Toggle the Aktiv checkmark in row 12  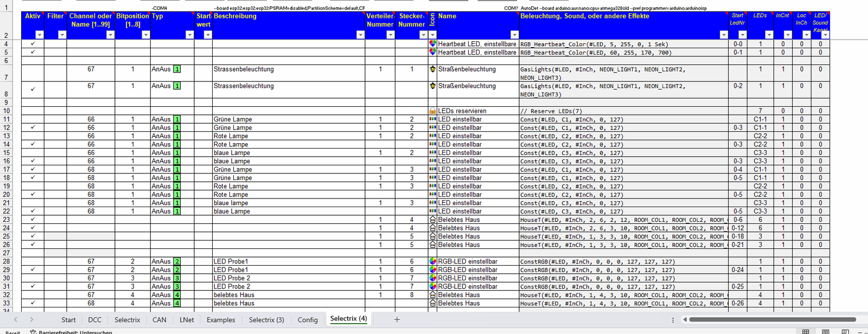click(33, 128)
